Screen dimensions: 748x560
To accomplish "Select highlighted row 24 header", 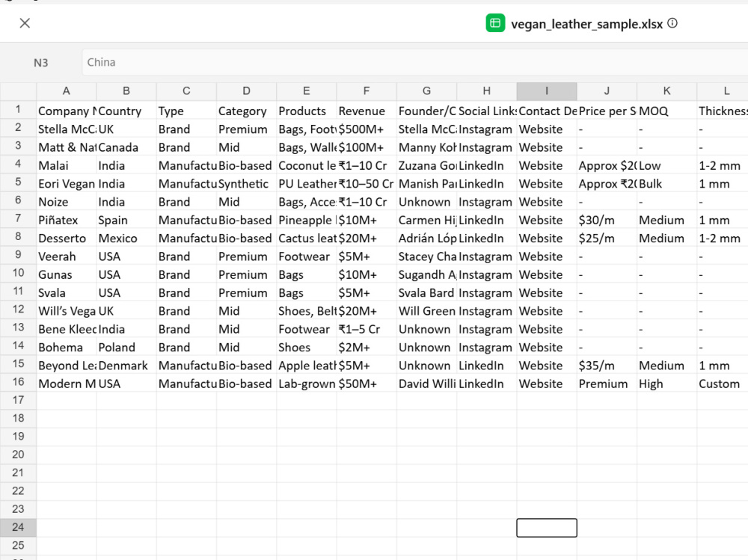I will 18,527.
